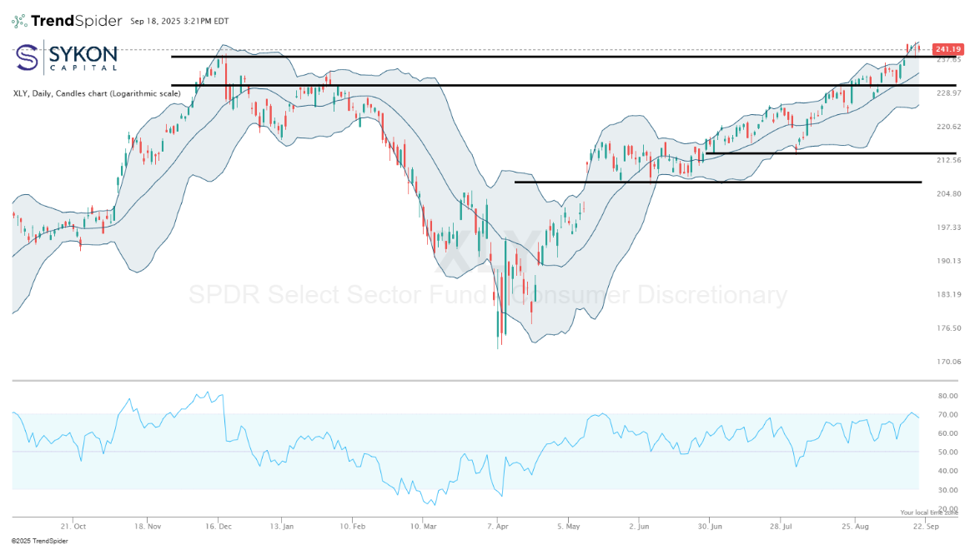Select the lowest horizontal support line

click(717, 182)
